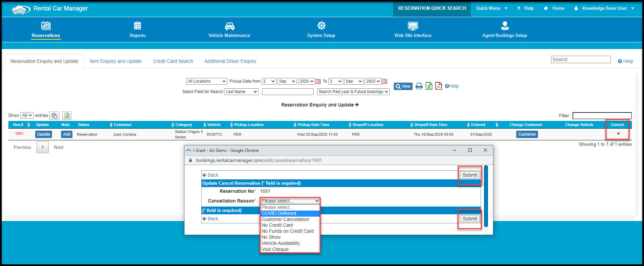Click Next pagination link
This screenshot has height=266, width=644.
[x=59, y=147]
